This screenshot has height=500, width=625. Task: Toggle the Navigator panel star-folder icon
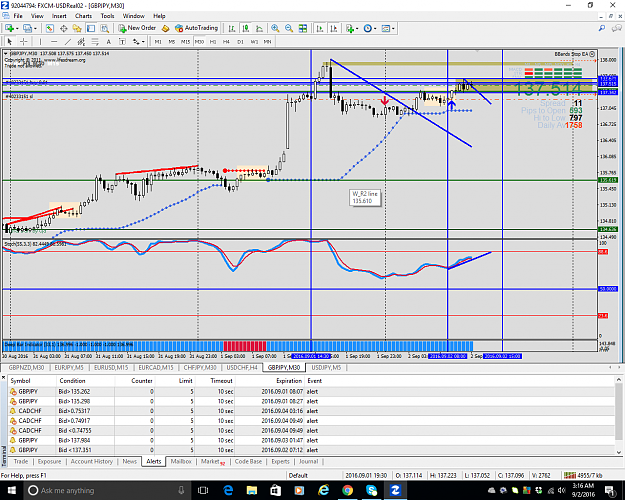click(x=77, y=28)
